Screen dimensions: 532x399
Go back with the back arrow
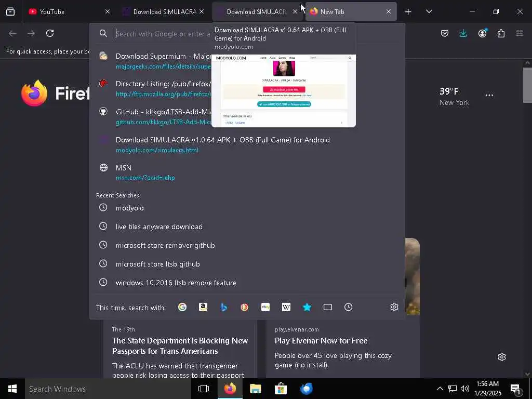[12, 33]
